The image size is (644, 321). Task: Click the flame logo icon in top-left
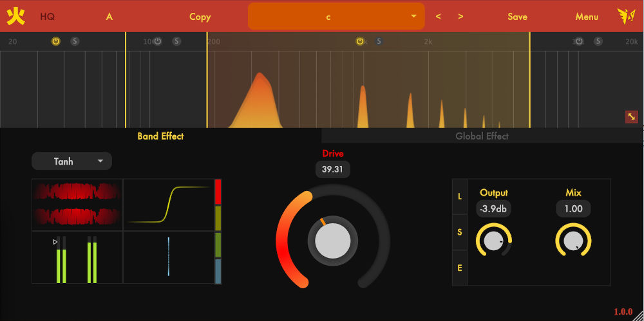[x=16, y=16]
